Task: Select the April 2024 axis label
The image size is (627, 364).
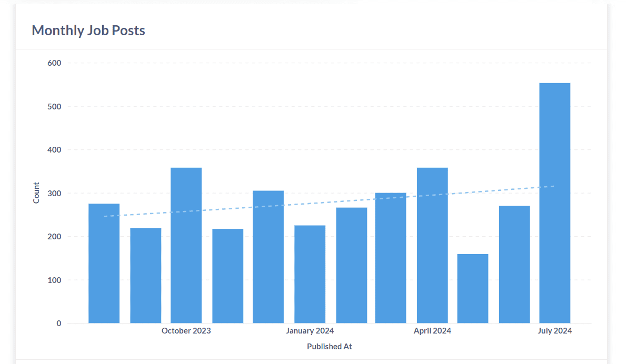Action: click(x=432, y=330)
